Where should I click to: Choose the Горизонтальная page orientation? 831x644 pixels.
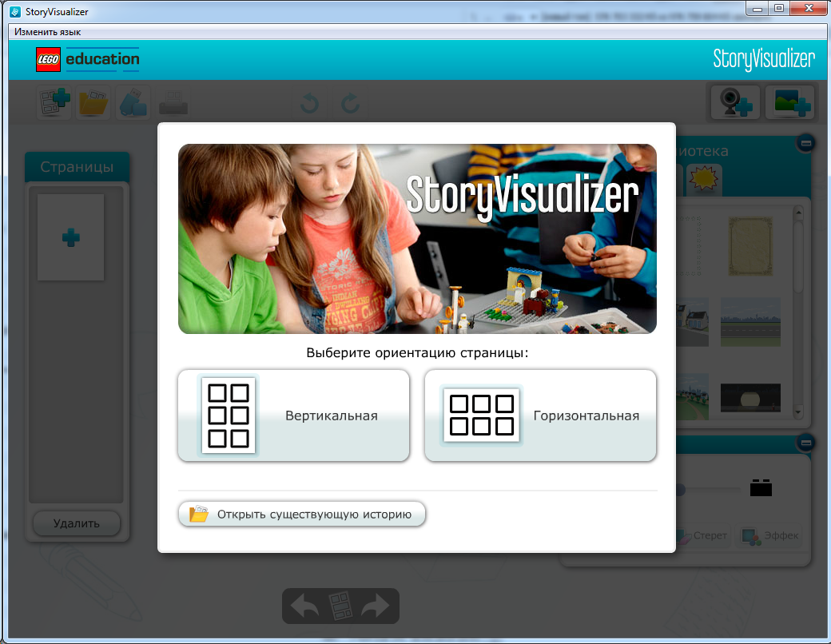pos(541,415)
